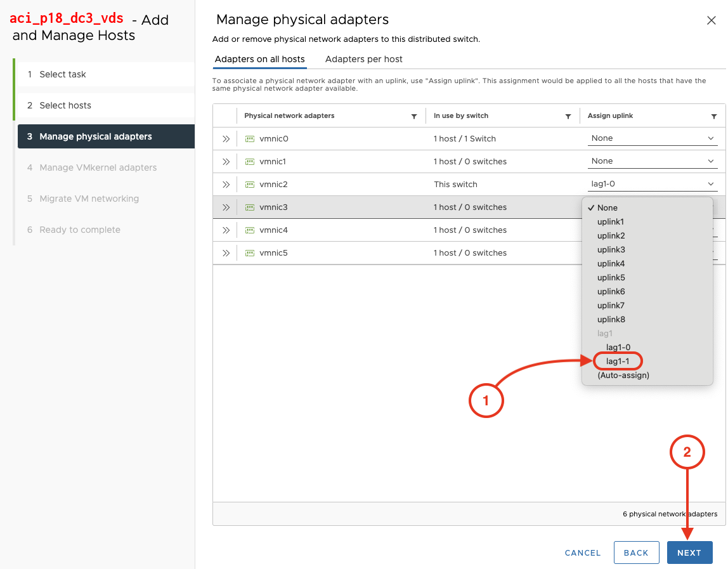Expand the vmnic3 row details
The width and height of the screenshot is (728, 569).
(226, 207)
